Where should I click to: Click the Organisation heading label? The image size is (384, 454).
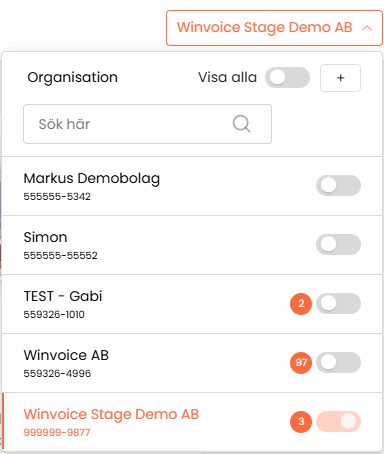click(x=72, y=77)
